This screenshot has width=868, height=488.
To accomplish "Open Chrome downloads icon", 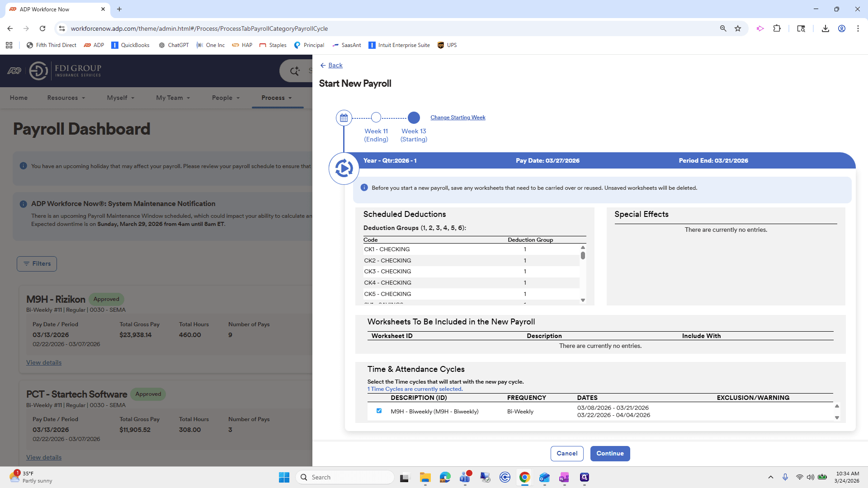I will 825,28.
